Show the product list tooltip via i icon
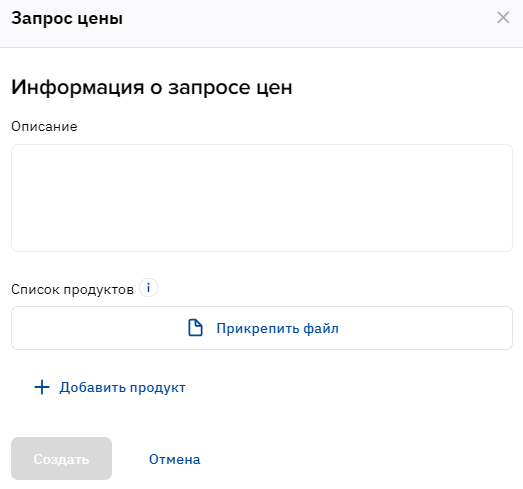Screen dimensions: 523x489 click(x=148, y=288)
